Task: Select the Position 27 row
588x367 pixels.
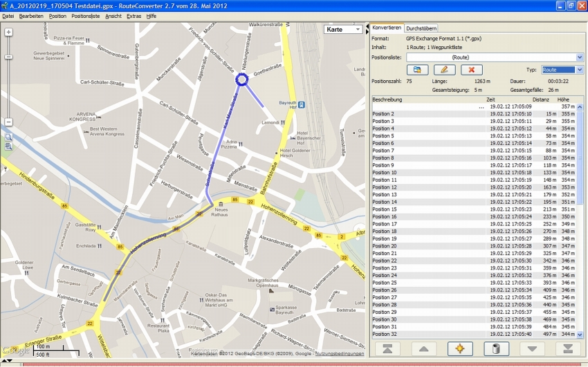Action: pos(474,297)
